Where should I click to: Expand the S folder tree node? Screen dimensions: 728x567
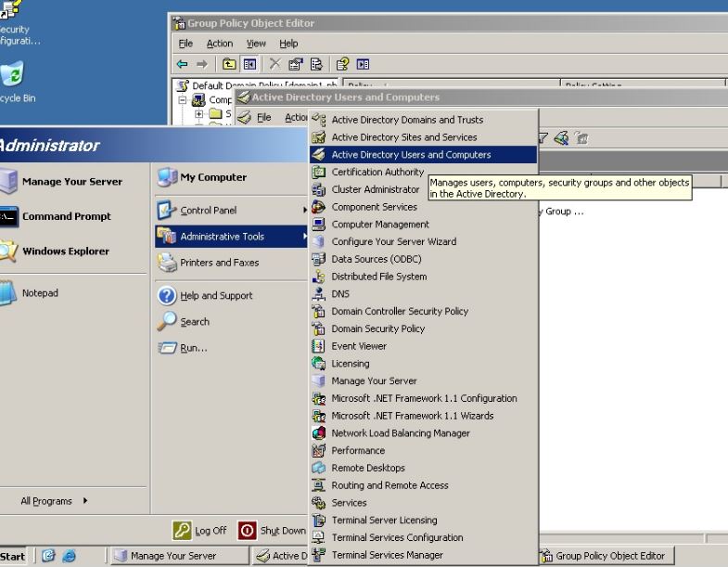point(199,113)
